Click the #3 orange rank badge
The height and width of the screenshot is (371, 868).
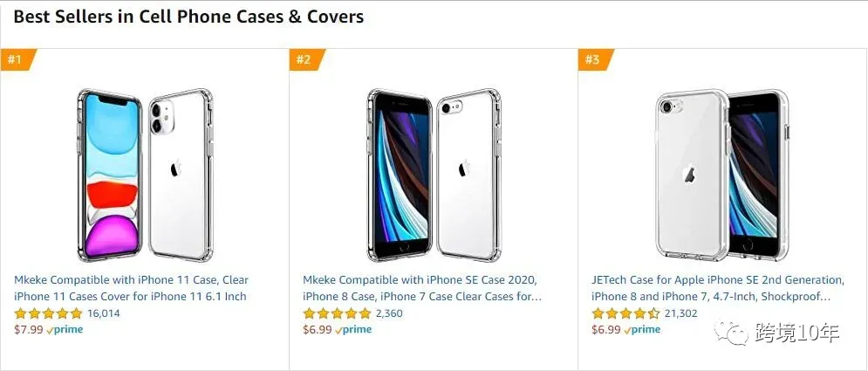[x=595, y=60]
